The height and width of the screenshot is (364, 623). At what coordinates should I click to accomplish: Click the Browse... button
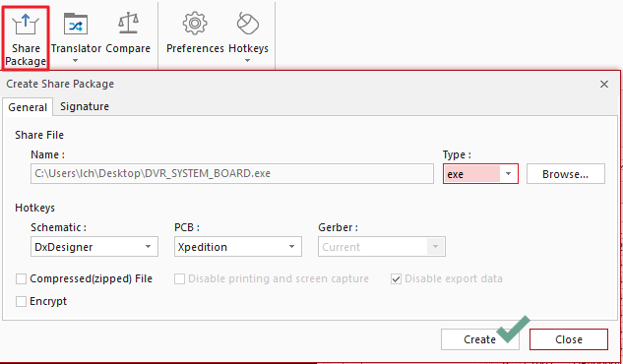pos(566,174)
